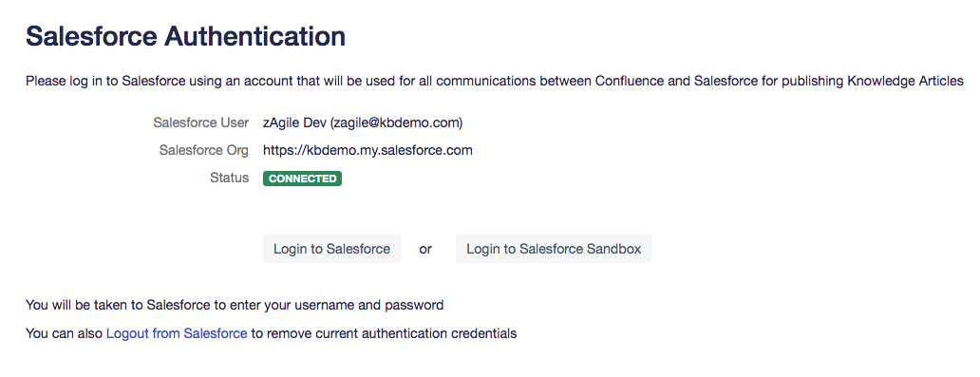Click the green CONNECTED status badge

[303, 179]
